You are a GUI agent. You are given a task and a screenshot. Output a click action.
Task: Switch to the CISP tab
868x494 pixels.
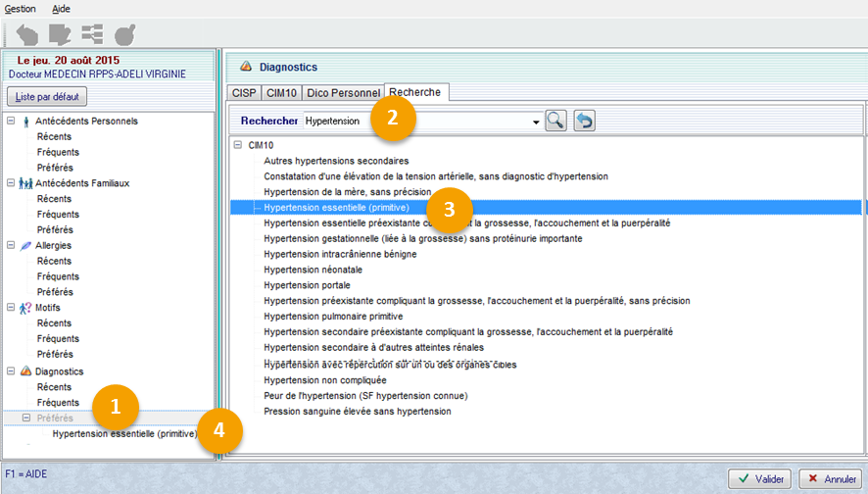coord(242,93)
